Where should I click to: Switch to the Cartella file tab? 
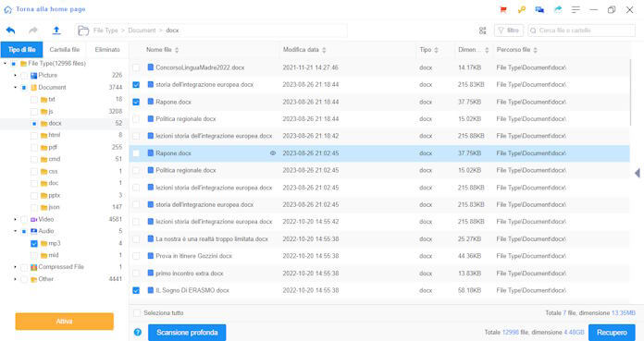(x=65, y=50)
